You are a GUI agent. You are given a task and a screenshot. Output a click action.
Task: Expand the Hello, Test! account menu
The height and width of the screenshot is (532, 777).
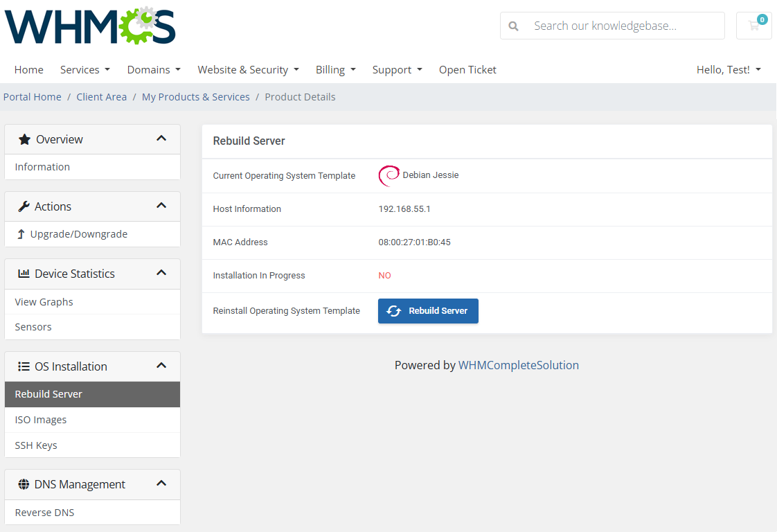pos(729,69)
